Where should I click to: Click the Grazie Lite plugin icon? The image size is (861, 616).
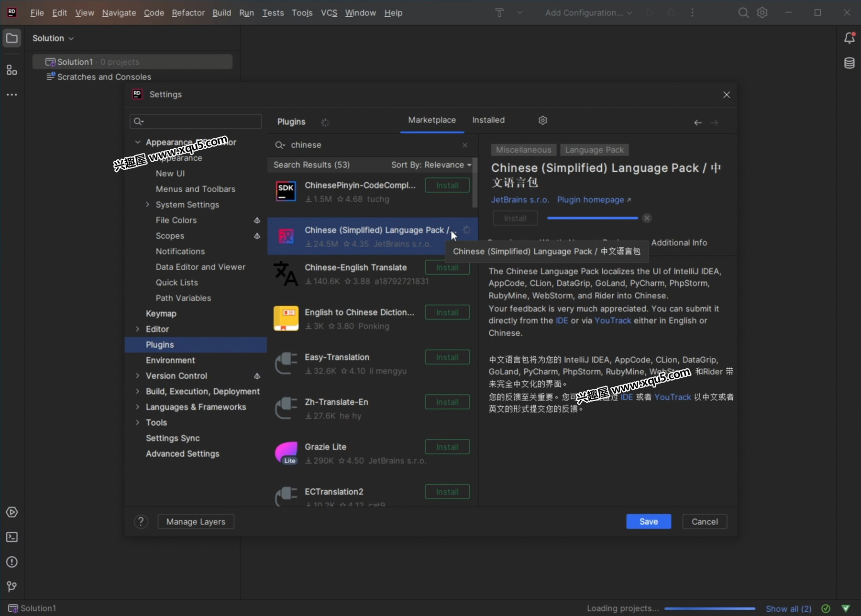286,453
